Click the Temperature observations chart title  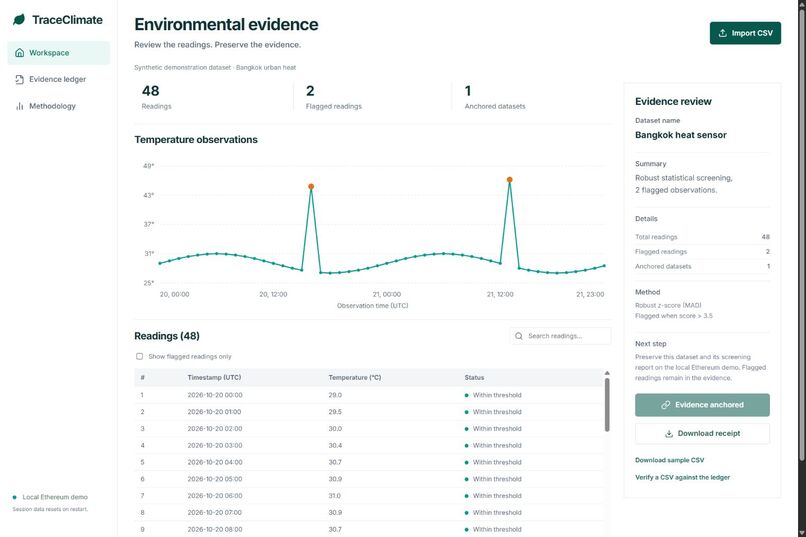[196, 140]
